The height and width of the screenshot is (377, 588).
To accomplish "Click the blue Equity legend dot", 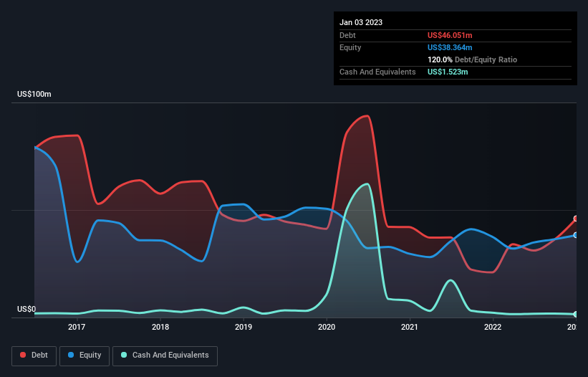I will click(70, 355).
